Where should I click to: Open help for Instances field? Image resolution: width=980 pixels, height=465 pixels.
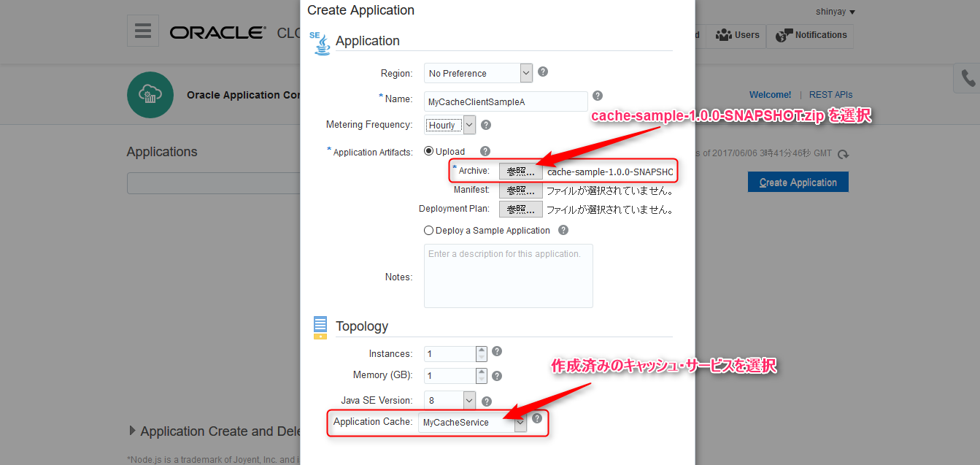pos(497,351)
